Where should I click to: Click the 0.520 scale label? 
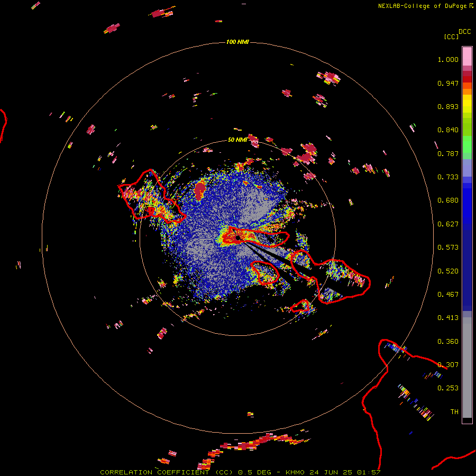(448, 271)
